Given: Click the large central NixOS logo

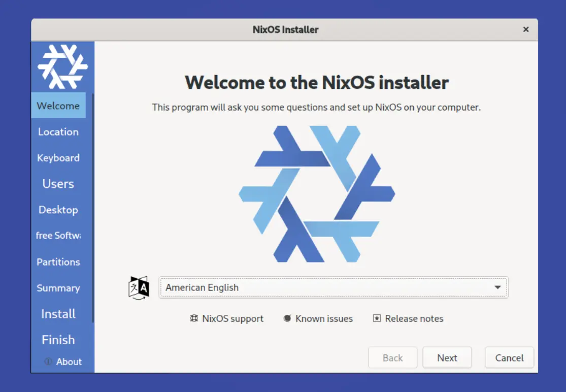Looking at the screenshot, I should click(x=317, y=194).
